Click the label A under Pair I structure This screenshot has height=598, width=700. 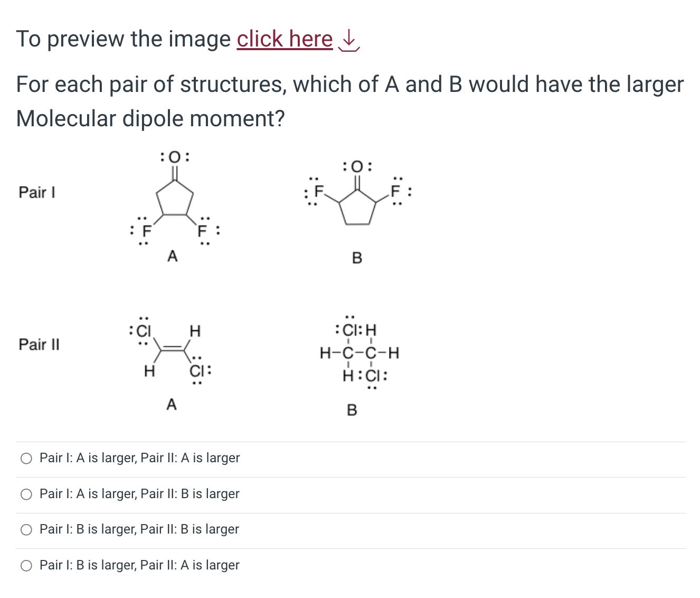coord(172,256)
